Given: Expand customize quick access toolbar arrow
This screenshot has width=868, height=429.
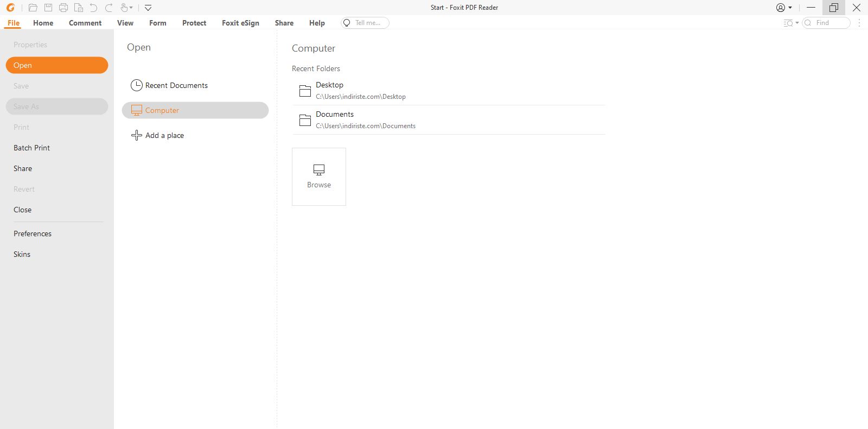Looking at the screenshot, I should coord(148,8).
